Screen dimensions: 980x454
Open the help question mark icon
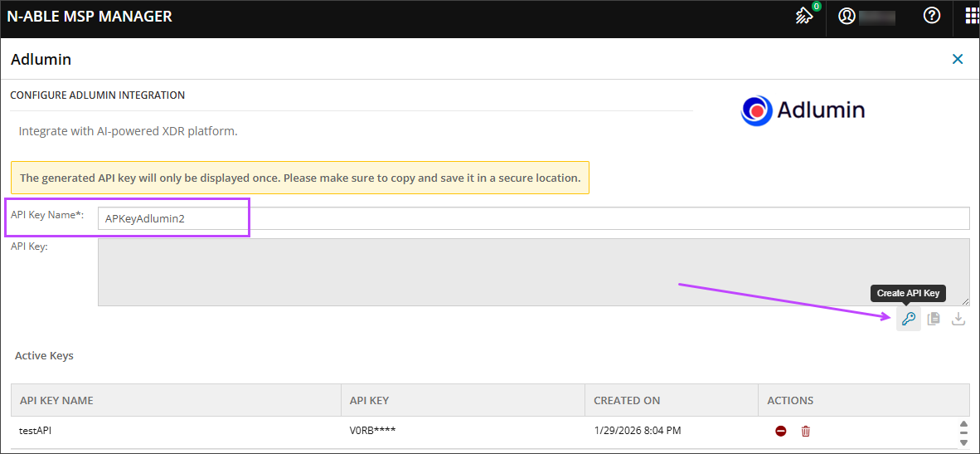[x=932, y=16]
